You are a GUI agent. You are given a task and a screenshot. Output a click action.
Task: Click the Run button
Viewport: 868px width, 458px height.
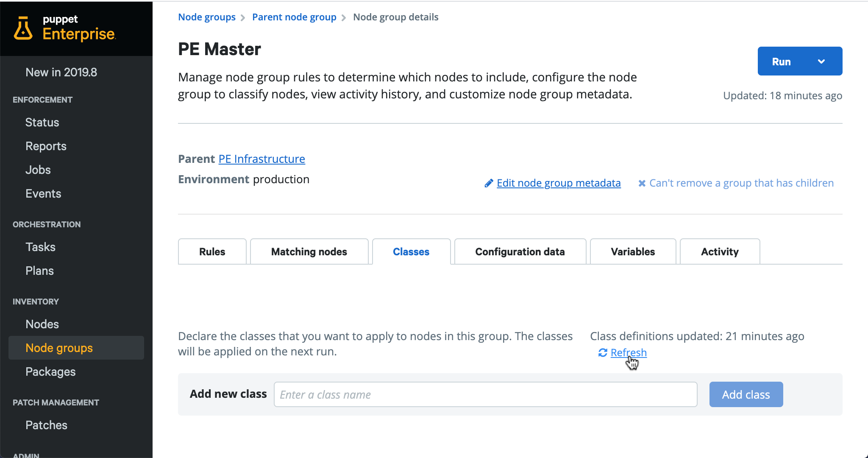(782, 61)
